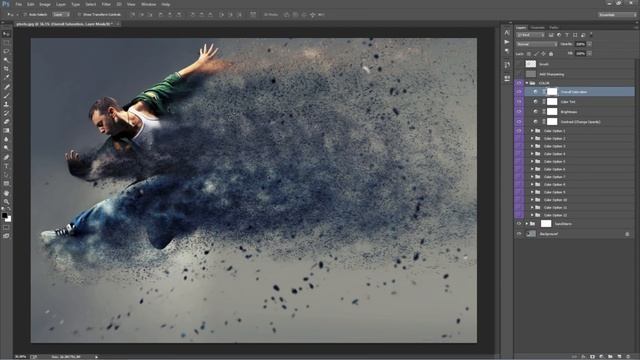Click the background color swatch
This screenshot has height=360, width=640.
(8, 219)
